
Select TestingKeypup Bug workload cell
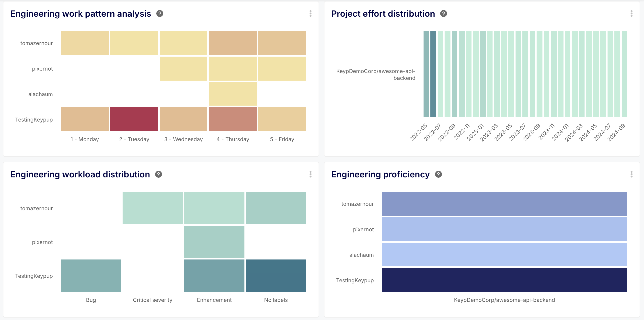pyautogui.click(x=91, y=275)
